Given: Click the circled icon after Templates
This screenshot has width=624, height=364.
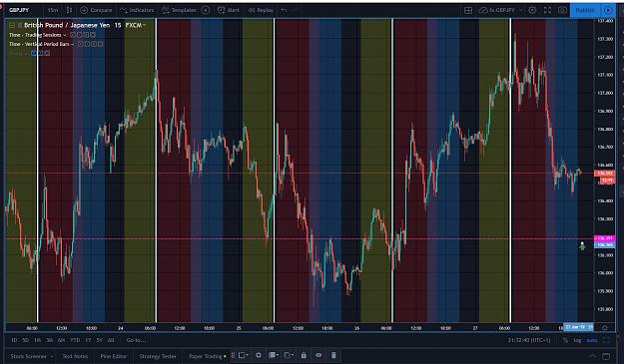Looking at the screenshot, I should click(x=206, y=10).
